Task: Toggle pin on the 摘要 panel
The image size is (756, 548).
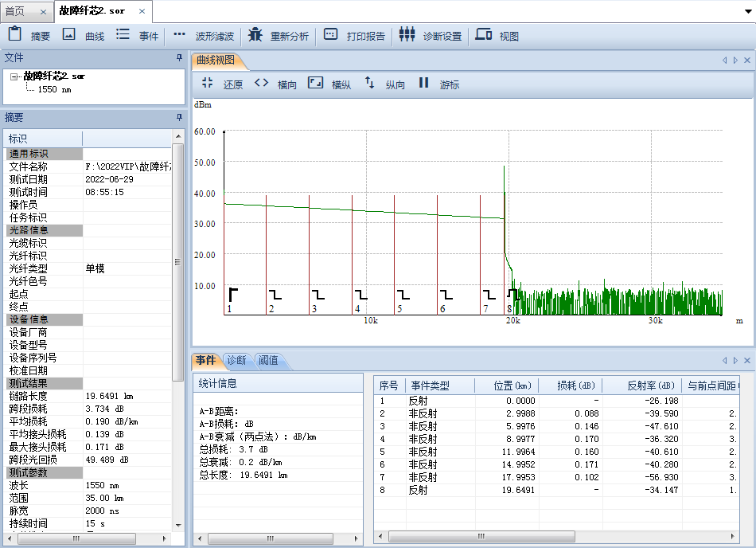Action: [x=179, y=117]
